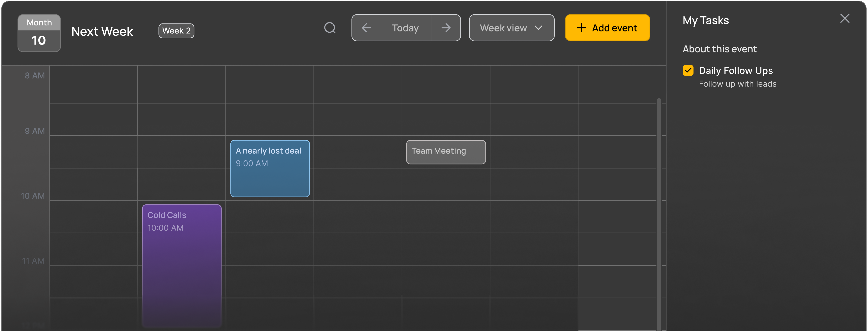The height and width of the screenshot is (331, 868).
Task: Click the Month 10 date badge
Action: point(39,33)
